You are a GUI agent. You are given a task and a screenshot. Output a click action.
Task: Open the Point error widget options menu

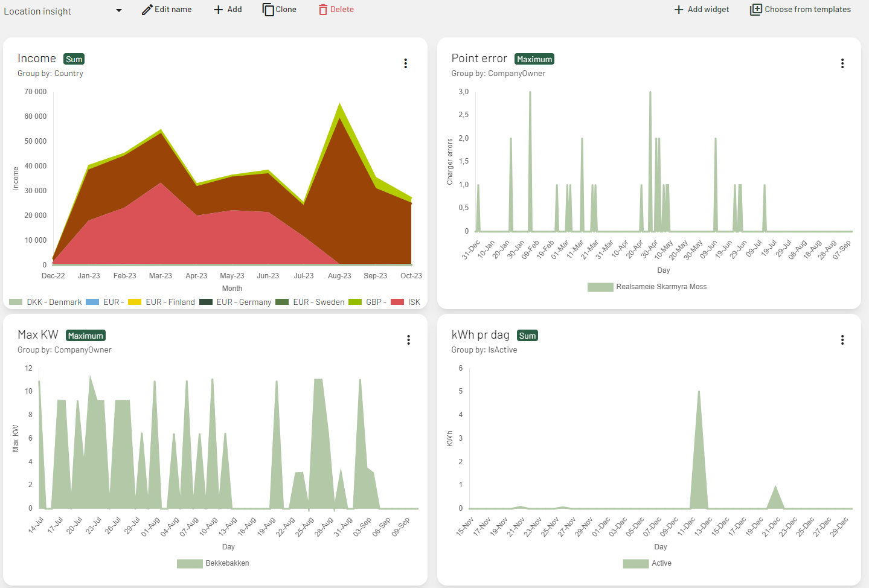tap(842, 63)
